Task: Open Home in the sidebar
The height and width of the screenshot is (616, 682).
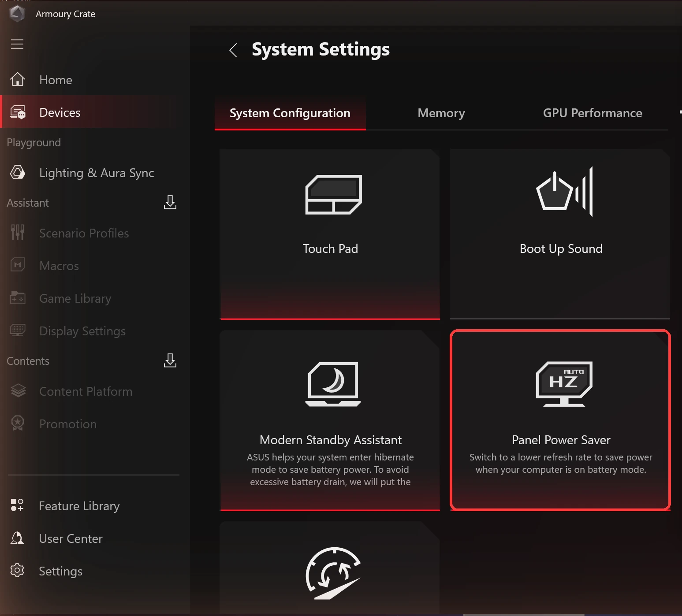Action: tap(56, 80)
